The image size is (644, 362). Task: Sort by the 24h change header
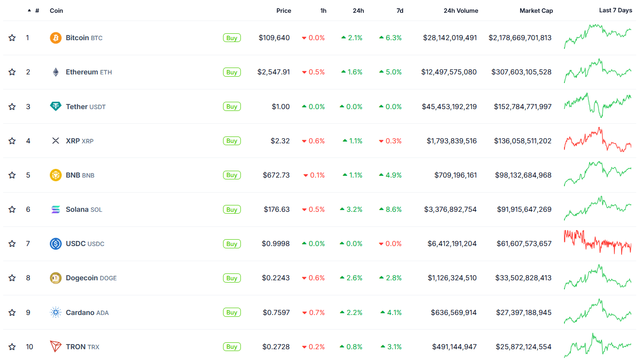click(x=358, y=10)
